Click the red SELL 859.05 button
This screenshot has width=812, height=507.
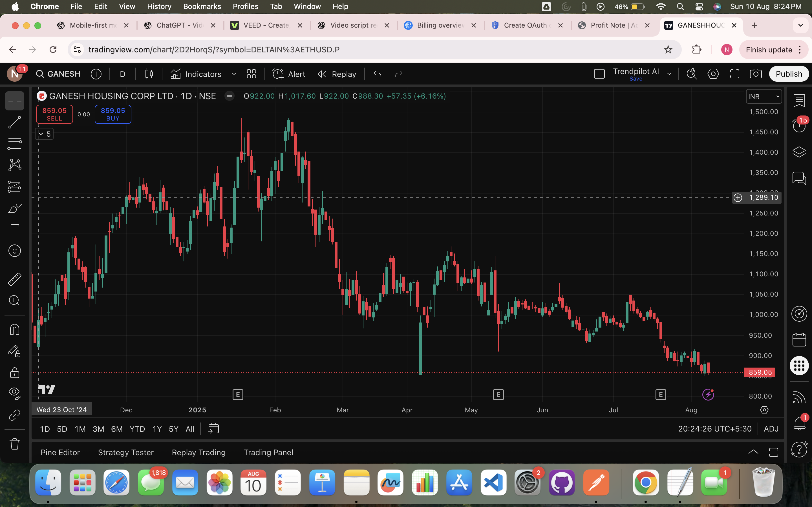(54, 114)
